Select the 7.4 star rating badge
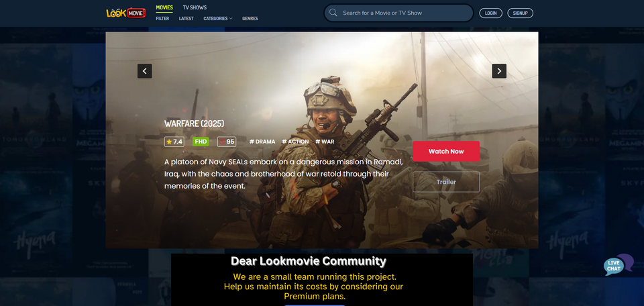This screenshot has height=306, width=644. pos(174,142)
